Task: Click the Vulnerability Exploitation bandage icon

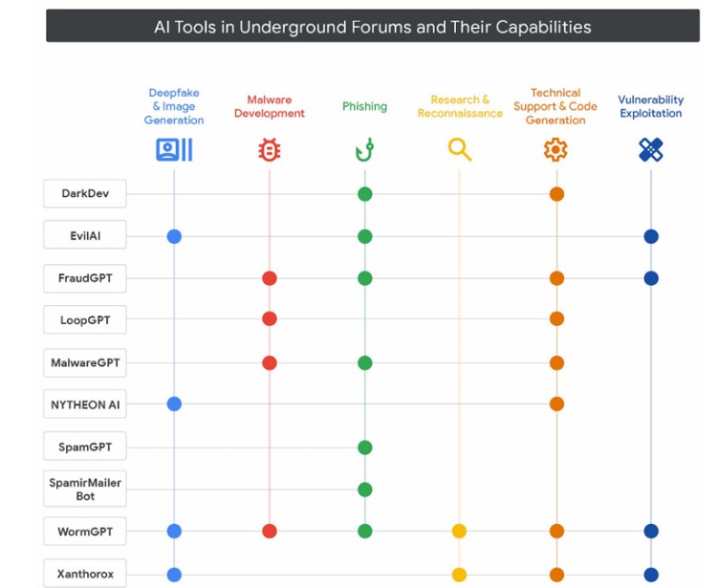Action: 651,149
